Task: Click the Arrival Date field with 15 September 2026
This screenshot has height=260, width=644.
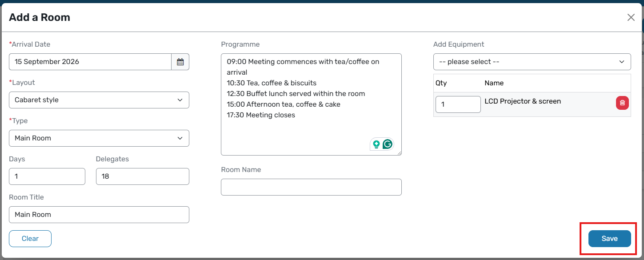Action: point(90,62)
